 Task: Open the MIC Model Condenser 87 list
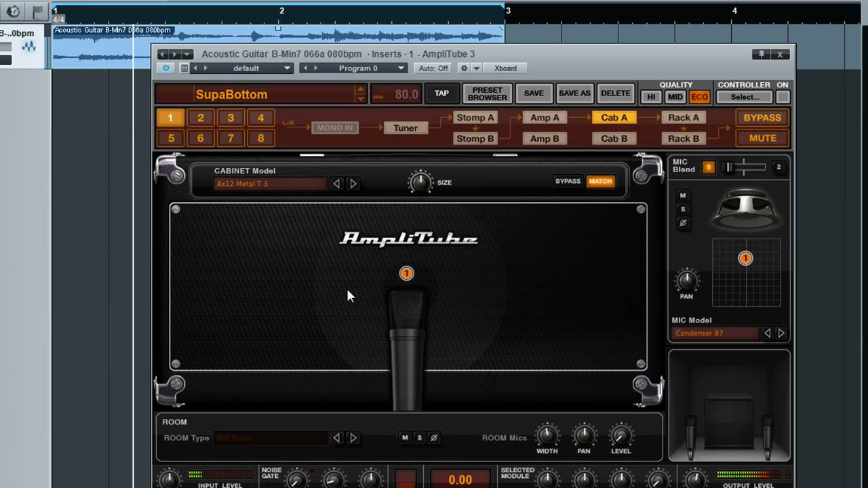(715, 333)
